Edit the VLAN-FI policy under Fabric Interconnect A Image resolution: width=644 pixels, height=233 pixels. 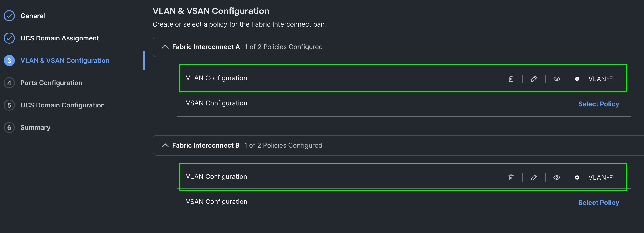pos(534,79)
